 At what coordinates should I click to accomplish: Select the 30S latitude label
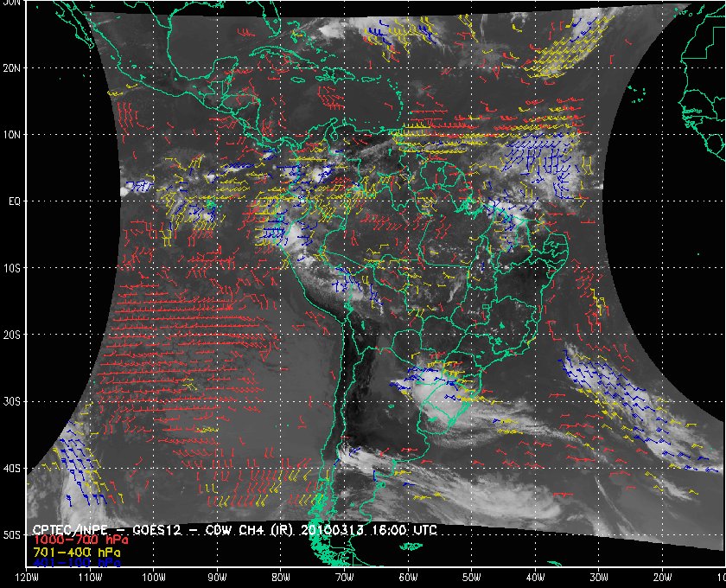[x=11, y=402]
